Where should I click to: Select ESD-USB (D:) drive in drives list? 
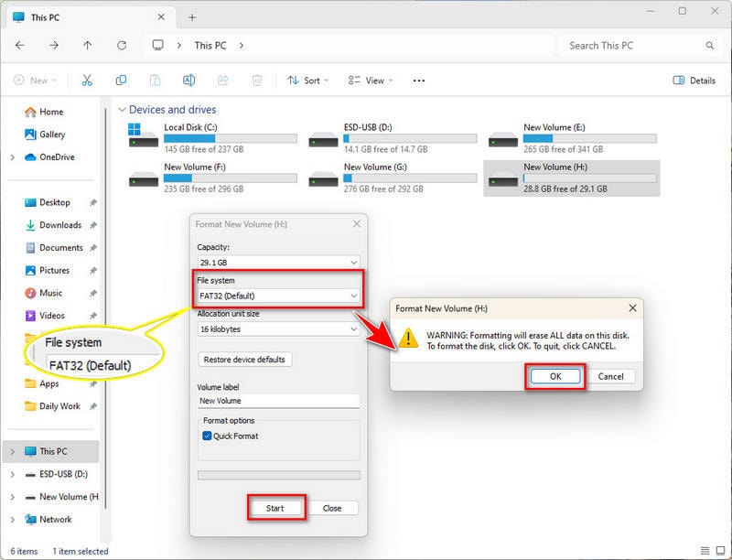click(393, 137)
